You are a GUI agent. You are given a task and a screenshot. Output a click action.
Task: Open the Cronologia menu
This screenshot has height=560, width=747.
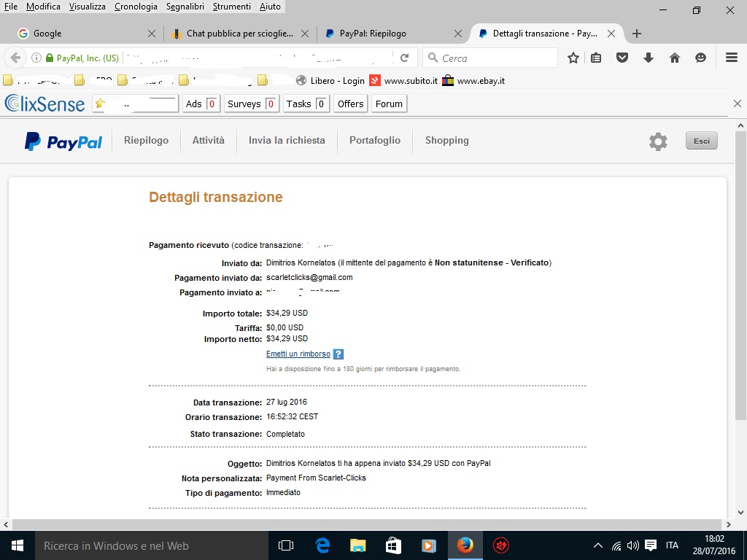coord(136,7)
